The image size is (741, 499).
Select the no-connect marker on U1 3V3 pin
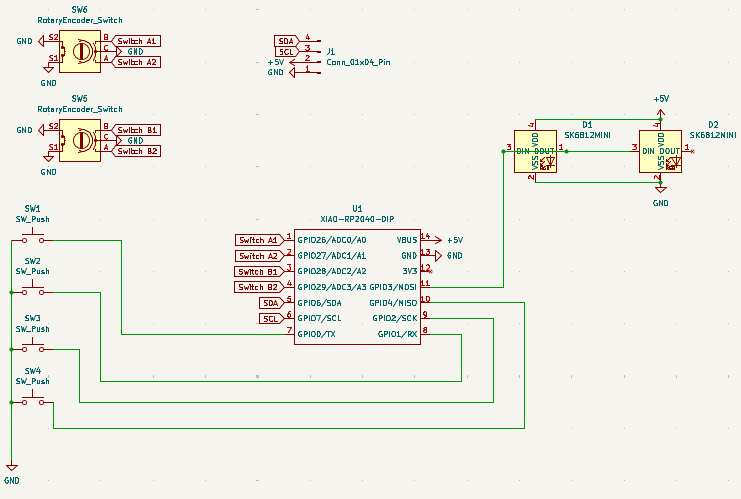pos(431,272)
